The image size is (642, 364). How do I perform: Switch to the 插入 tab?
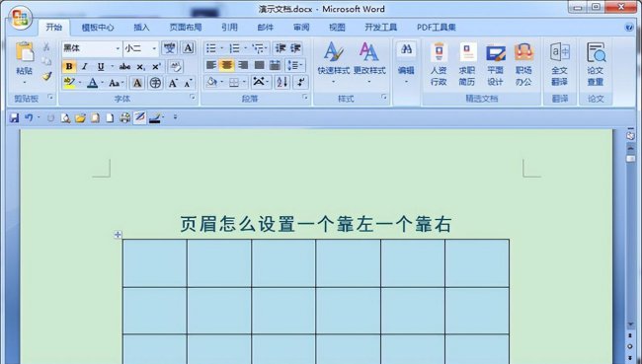[x=141, y=28]
